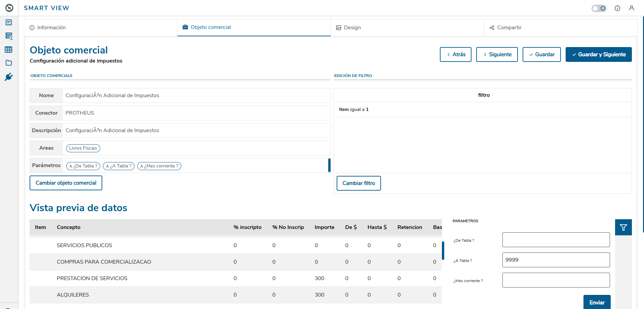Open the connector plug sidebar icon
The image size is (644, 309).
pyautogui.click(x=9, y=77)
